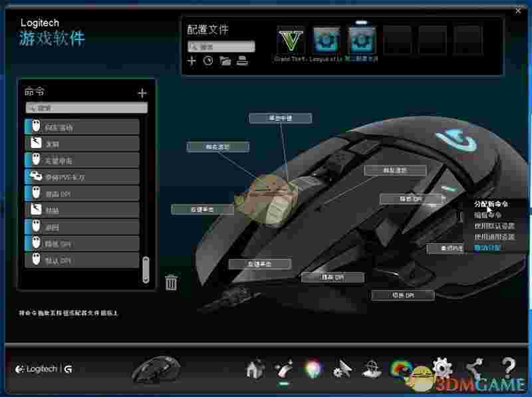Select the G502 mouse device thumbnail
The image size is (532, 397).
[x=156, y=369]
